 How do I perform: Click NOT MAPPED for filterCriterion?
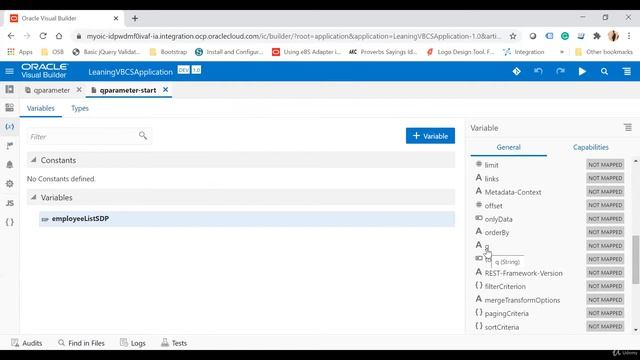[605, 286]
